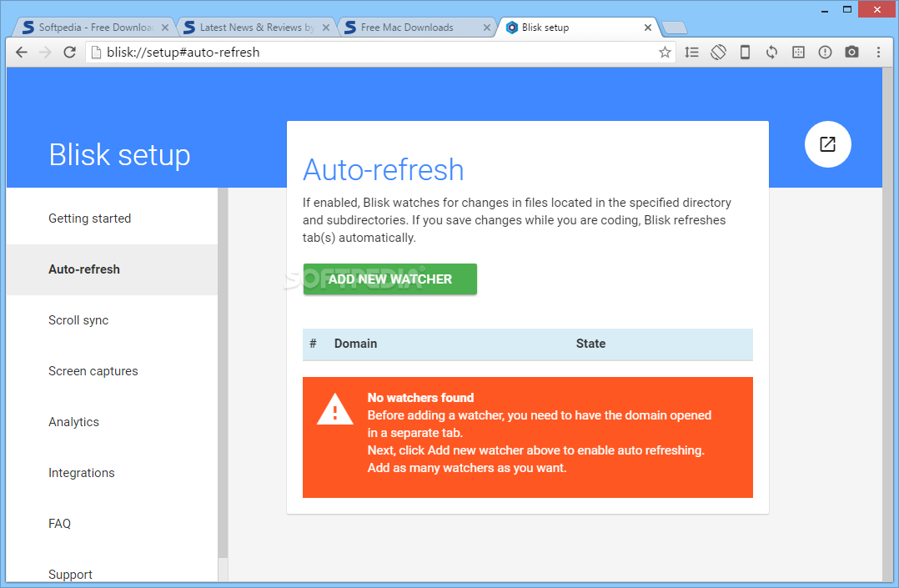
Task: Open the device phone icon in toolbar
Action: pyautogui.click(x=745, y=53)
